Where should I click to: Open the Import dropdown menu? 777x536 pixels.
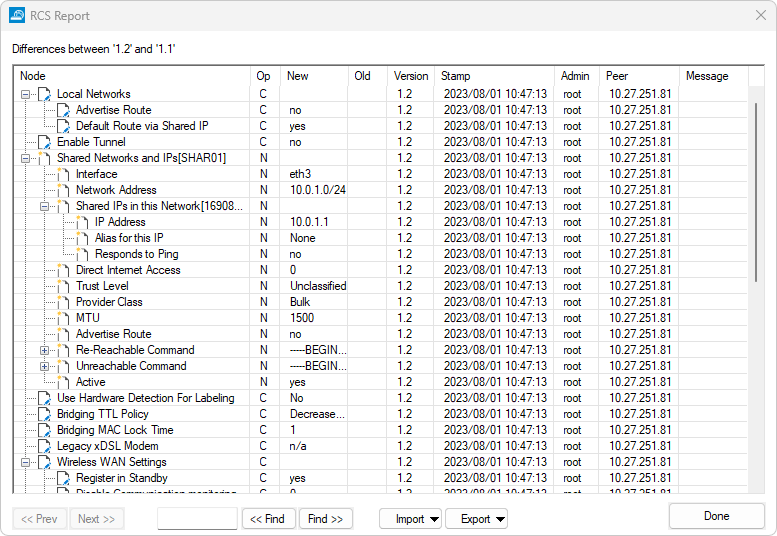[410, 519]
